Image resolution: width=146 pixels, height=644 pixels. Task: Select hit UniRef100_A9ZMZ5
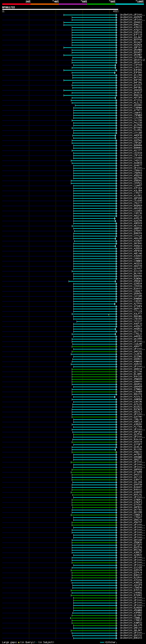coord(131,17)
